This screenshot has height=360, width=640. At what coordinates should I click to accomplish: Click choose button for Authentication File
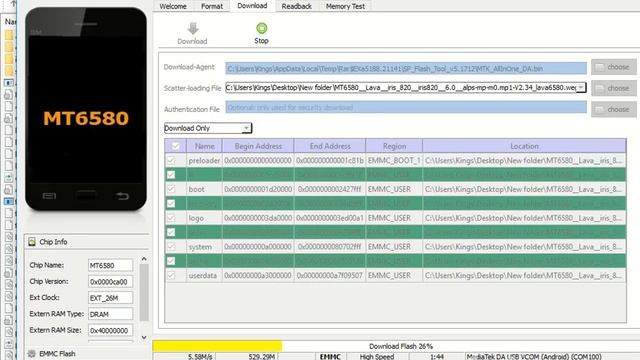pos(614,109)
